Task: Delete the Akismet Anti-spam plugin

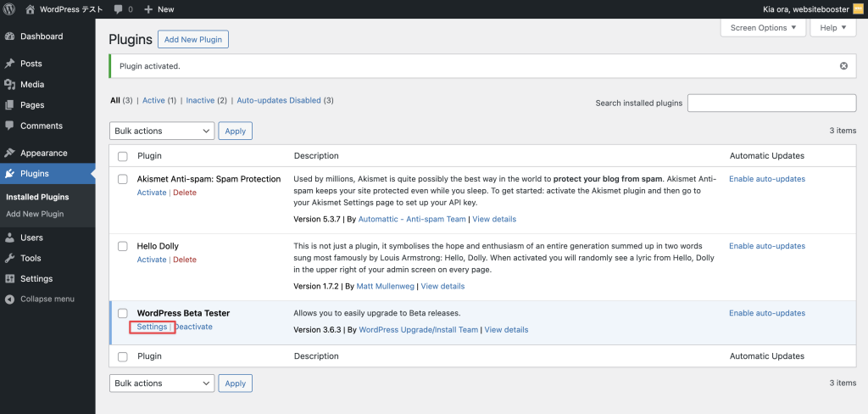Action: coord(184,193)
